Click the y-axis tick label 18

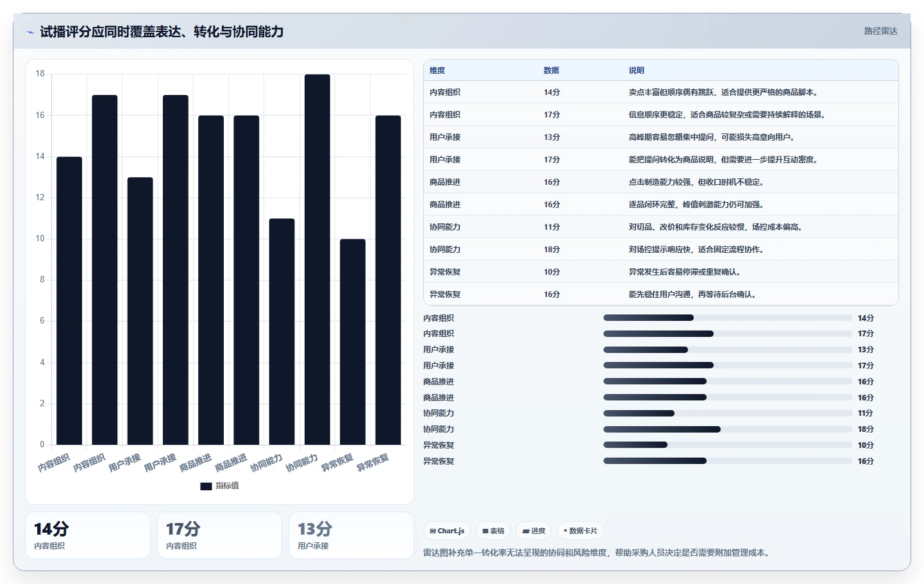[x=40, y=74]
